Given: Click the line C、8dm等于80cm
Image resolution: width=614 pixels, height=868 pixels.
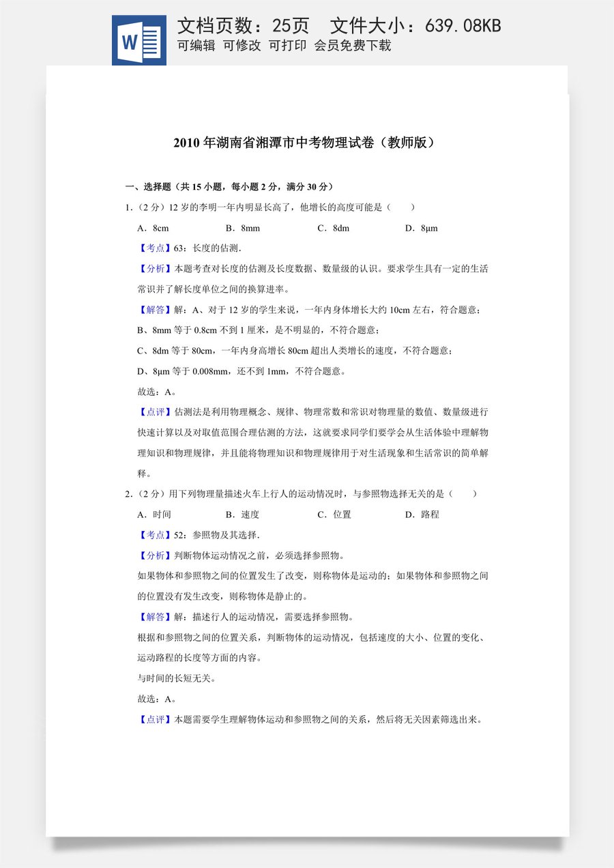Looking at the screenshot, I should click(295, 351).
